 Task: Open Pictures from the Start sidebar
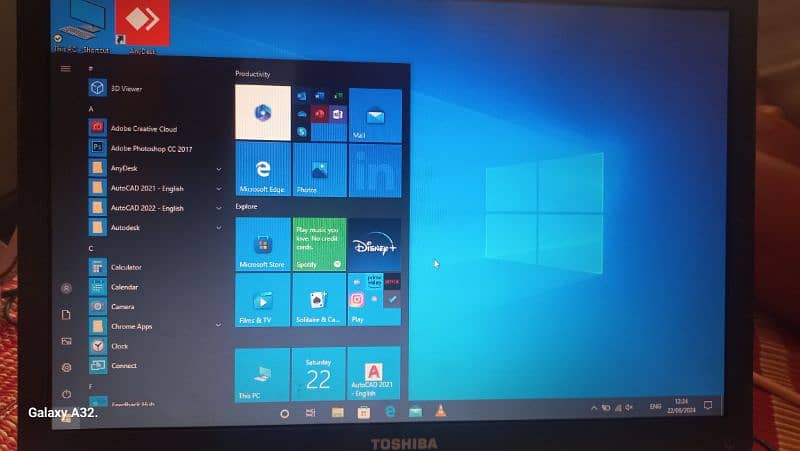point(66,341)
